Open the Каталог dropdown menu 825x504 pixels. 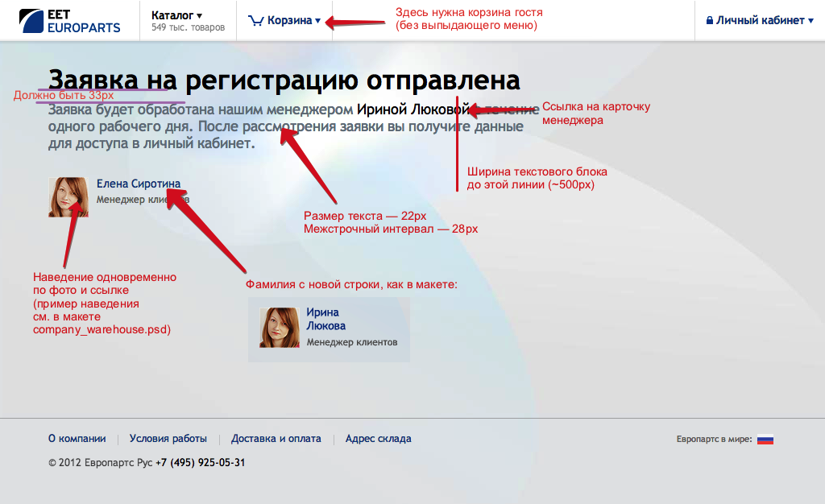pyautogui.click(x=176, y=15)
